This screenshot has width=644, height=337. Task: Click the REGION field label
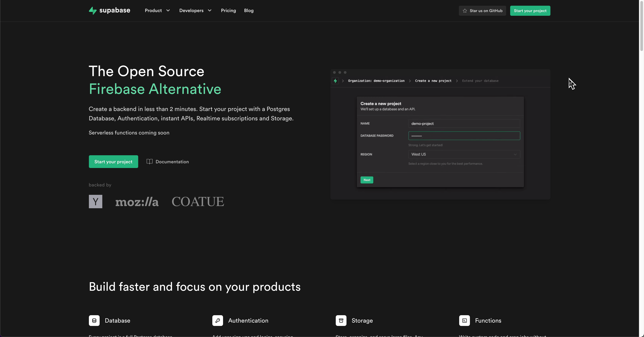tap(366, 154)
